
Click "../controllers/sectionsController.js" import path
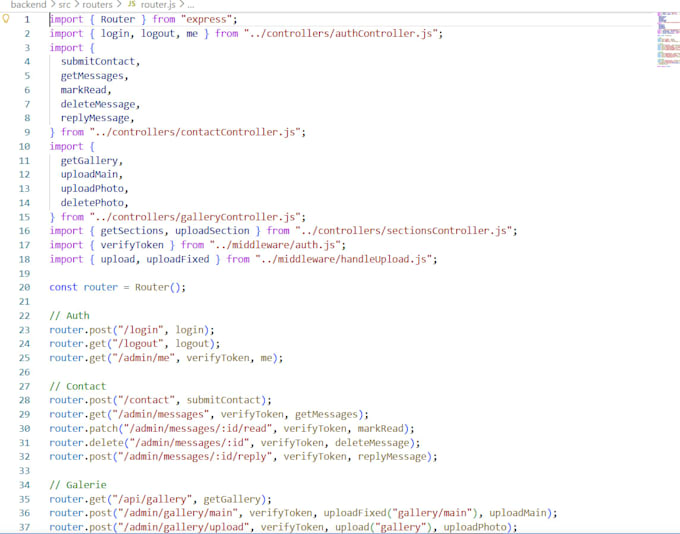tap(403, 231)
